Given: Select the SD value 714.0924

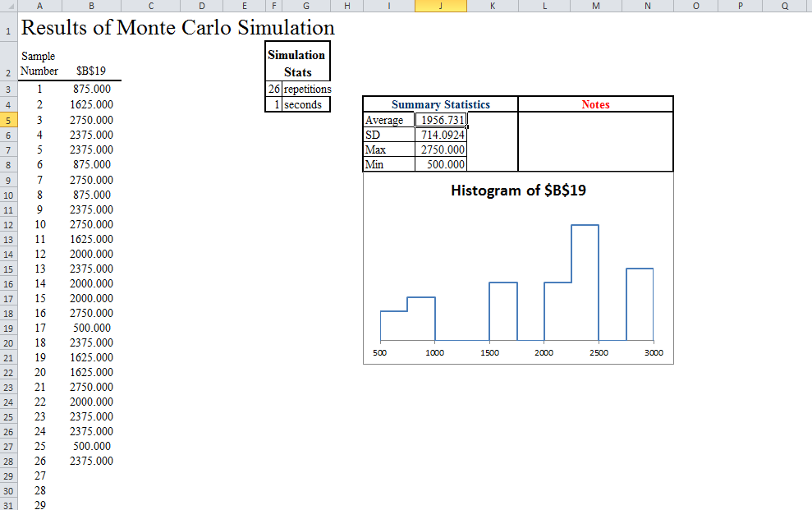Looking at the screenshot, I should click(x=441, y=136).
